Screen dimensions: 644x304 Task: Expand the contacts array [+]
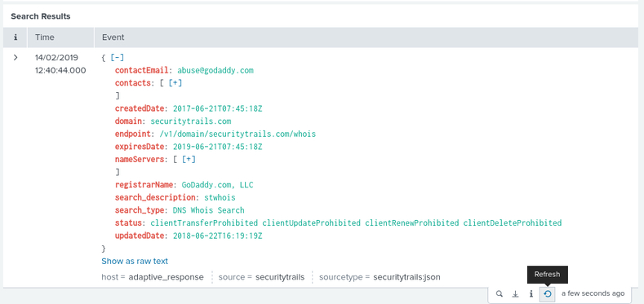click(175, 83)
